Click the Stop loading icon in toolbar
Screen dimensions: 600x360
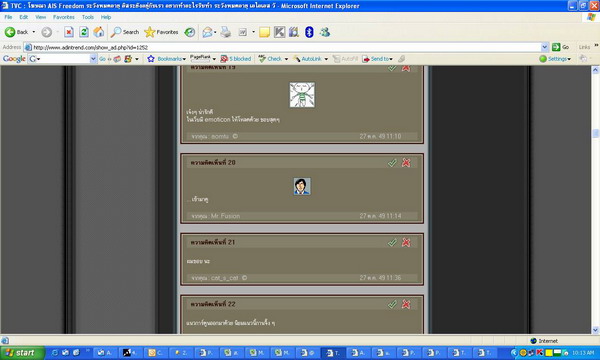(69, 32)
